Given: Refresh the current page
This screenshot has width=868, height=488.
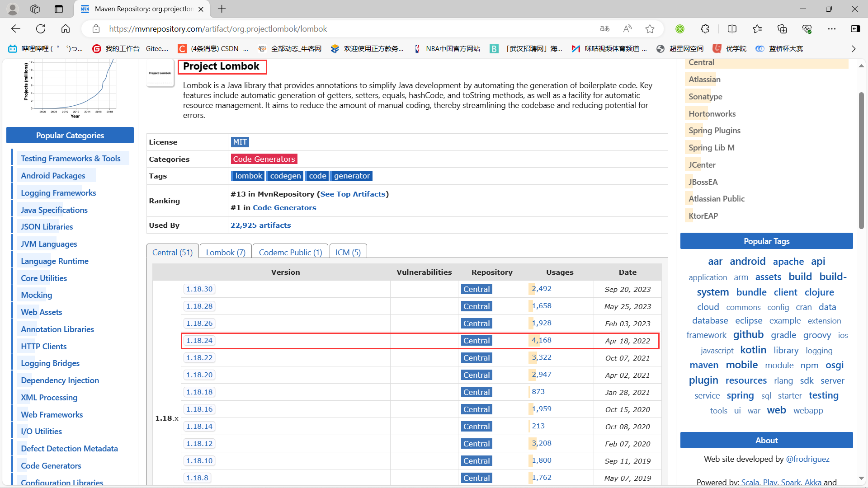Looking at the screenshot, I should (41, 29).
